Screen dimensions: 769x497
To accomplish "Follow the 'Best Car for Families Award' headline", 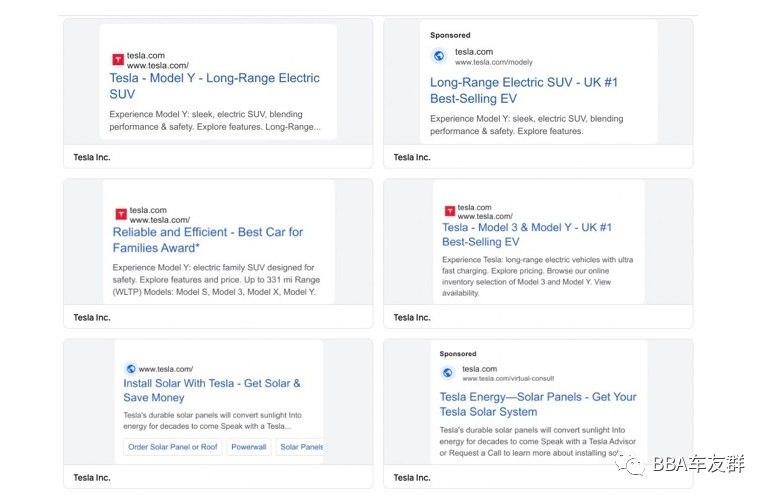I will point(207,239).
